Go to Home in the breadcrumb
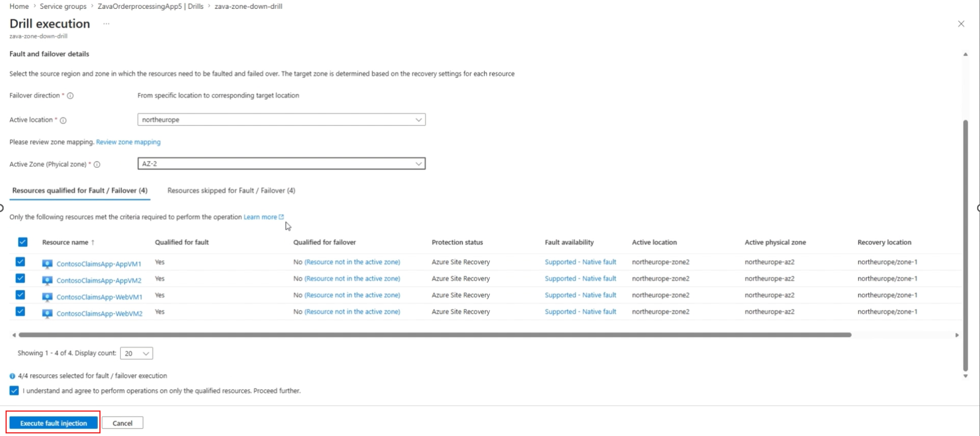Viewport: 980px width, 436px height. (x=19, y=7)
